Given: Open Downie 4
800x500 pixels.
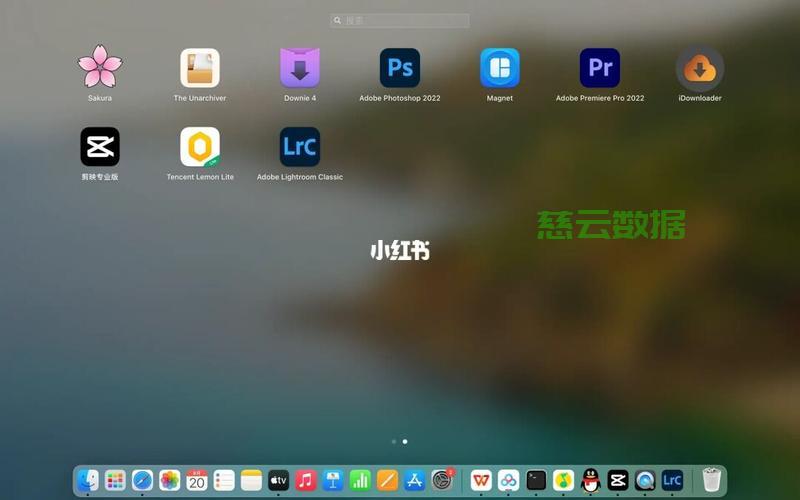Looking at the screenshot, I should (x=300, y=67).
